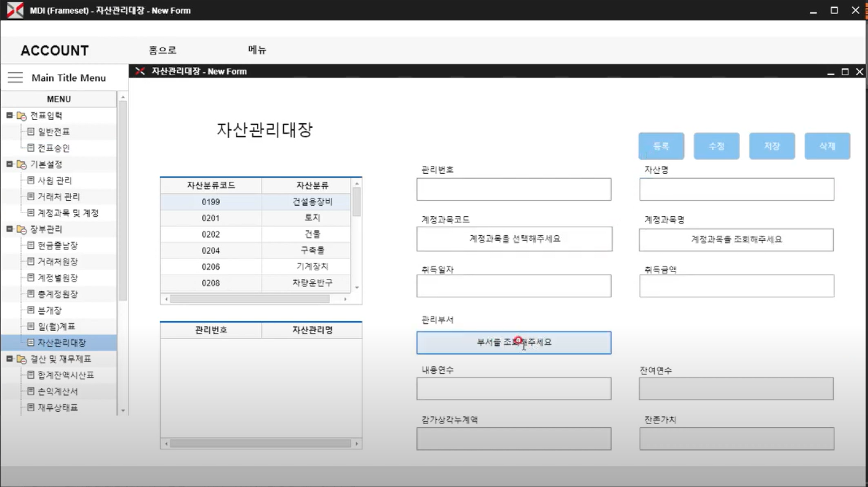Go to 홈으로 in the top menu
Viewport: 868px width, 487px height.
click(x=162, y=50)
